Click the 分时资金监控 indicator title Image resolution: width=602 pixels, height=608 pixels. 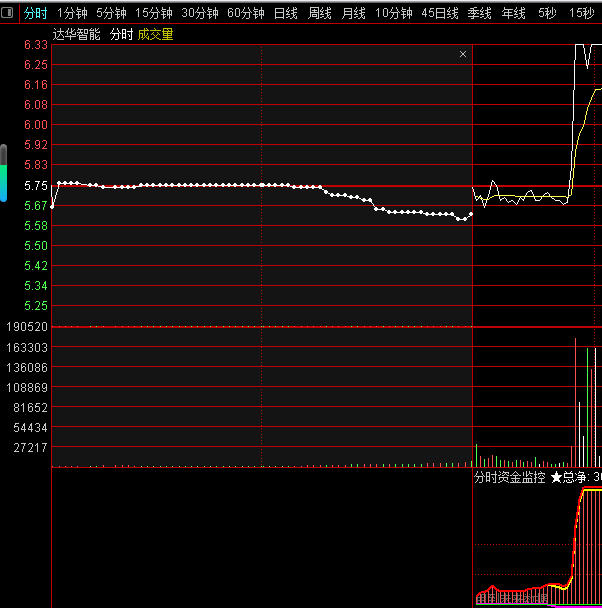509,478
